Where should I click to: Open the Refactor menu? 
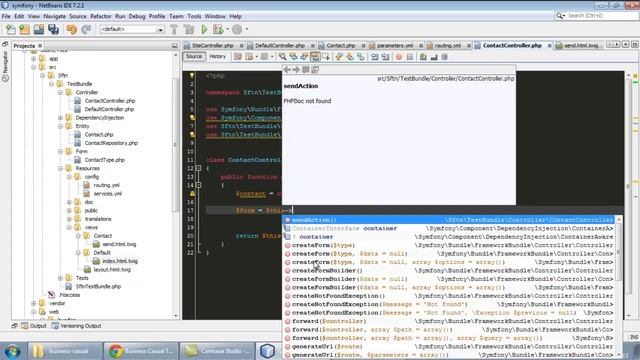[x=101, y=16]
